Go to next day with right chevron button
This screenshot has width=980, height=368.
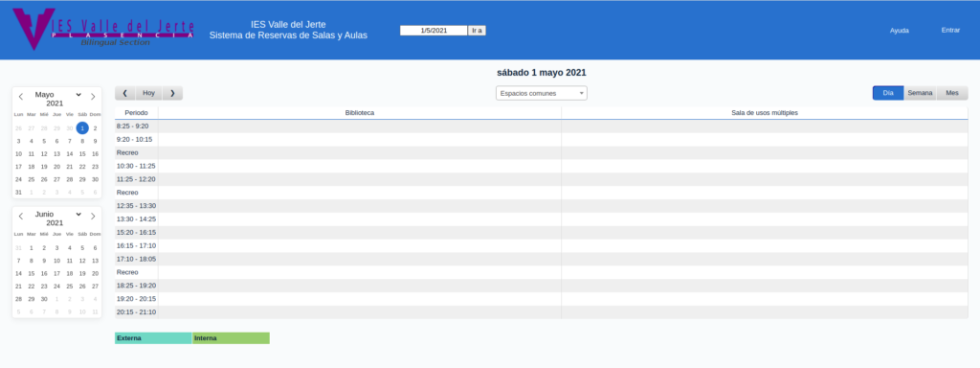[x=172, y=93]
